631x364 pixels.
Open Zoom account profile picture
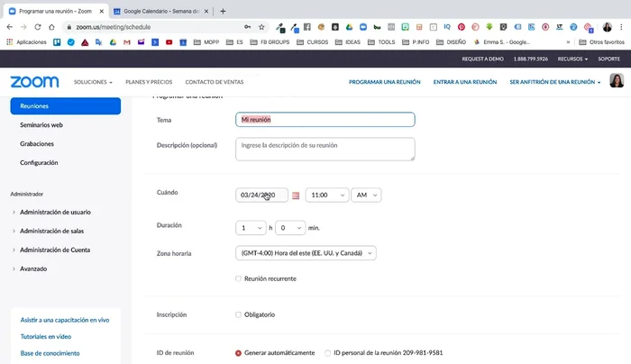click(617, 80)
